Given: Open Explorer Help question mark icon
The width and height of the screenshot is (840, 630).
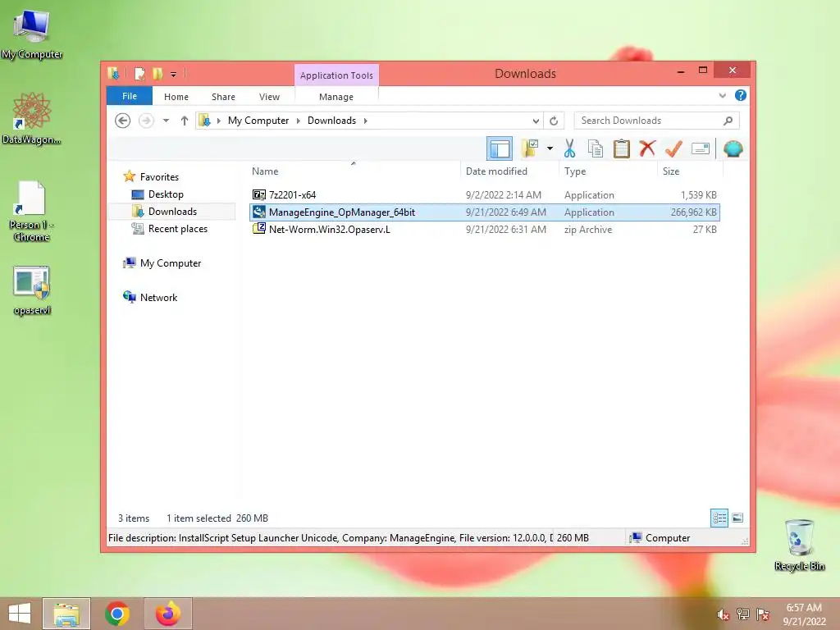Looking at the screenshot, I should pyautogui.click(x=741, y=95).
